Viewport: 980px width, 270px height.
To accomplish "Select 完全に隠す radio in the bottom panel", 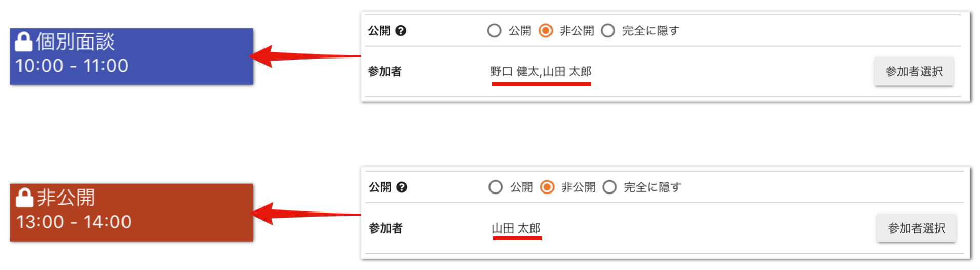I will click(609, 187).
